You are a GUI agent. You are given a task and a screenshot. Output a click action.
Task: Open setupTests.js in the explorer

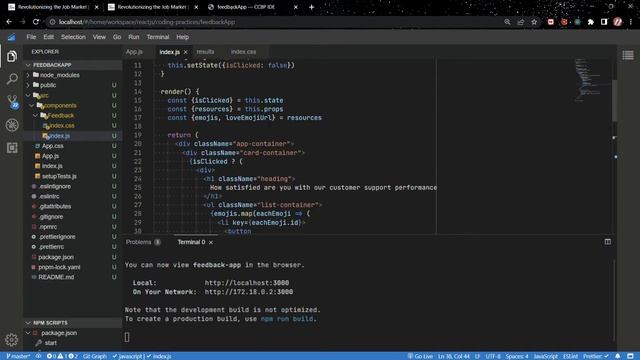pyautogui.click(x=59, y=176)
